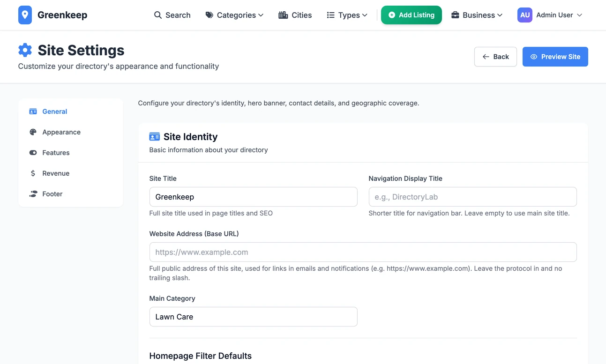The height and width of the screenshot is (364, 606).
Task: Open the Admin User menu chevron
Action: point(579,15)
